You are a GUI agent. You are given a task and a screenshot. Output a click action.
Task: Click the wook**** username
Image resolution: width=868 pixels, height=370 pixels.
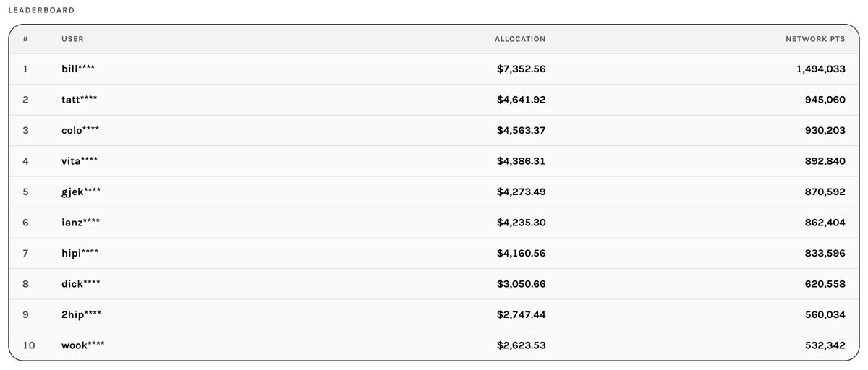[83, 345]
